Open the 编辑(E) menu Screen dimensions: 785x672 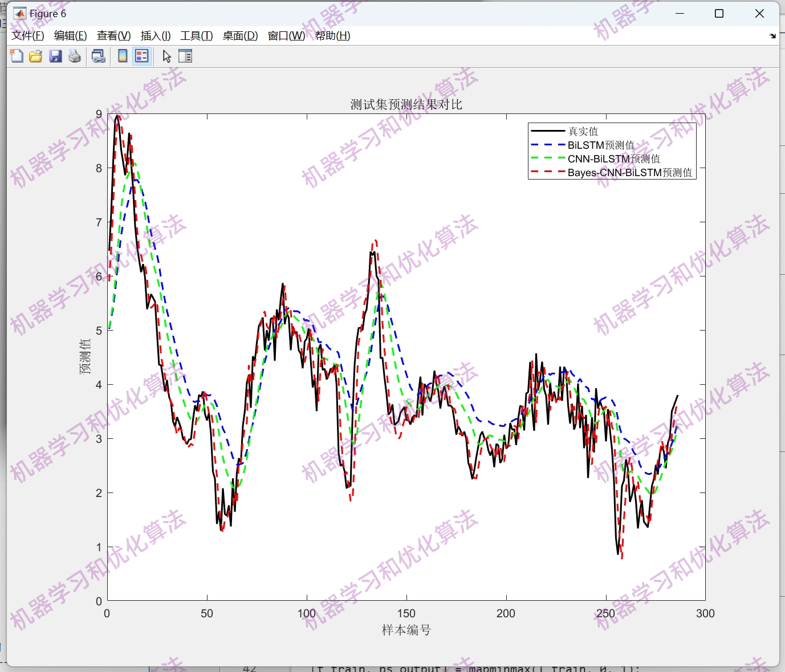[70, 35]
